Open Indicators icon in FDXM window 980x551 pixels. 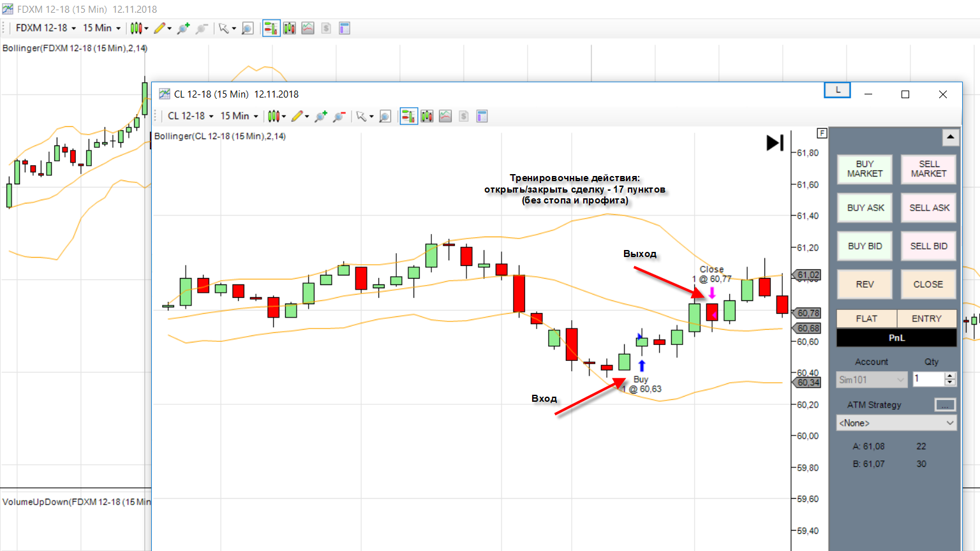click(x=308, y=28)
